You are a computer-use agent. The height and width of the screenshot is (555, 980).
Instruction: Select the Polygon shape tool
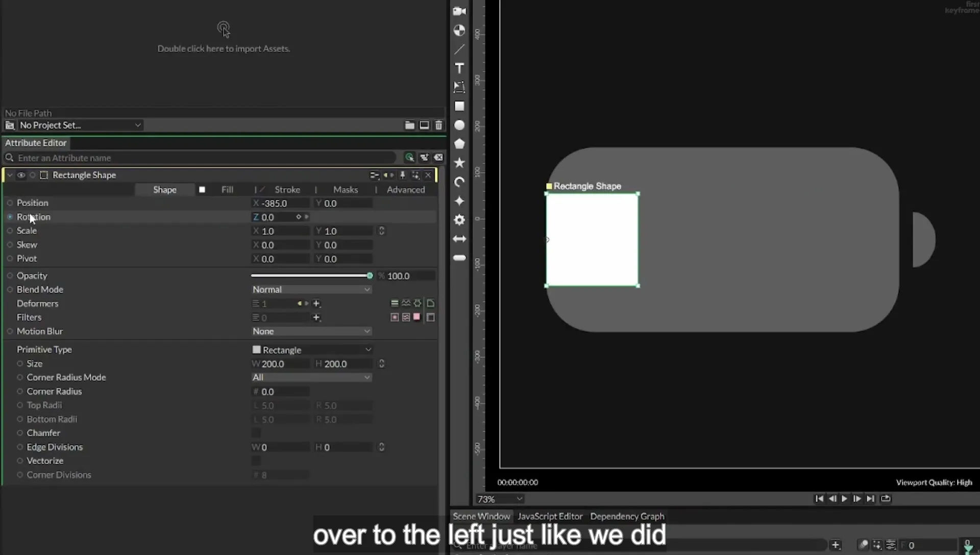pyautogui.click(x=459, y=144)
